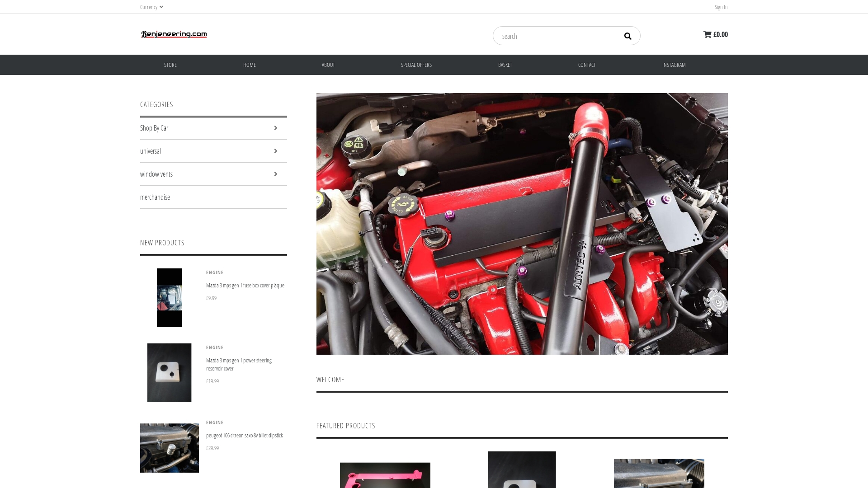Open the merchandise category

point(155,197)
